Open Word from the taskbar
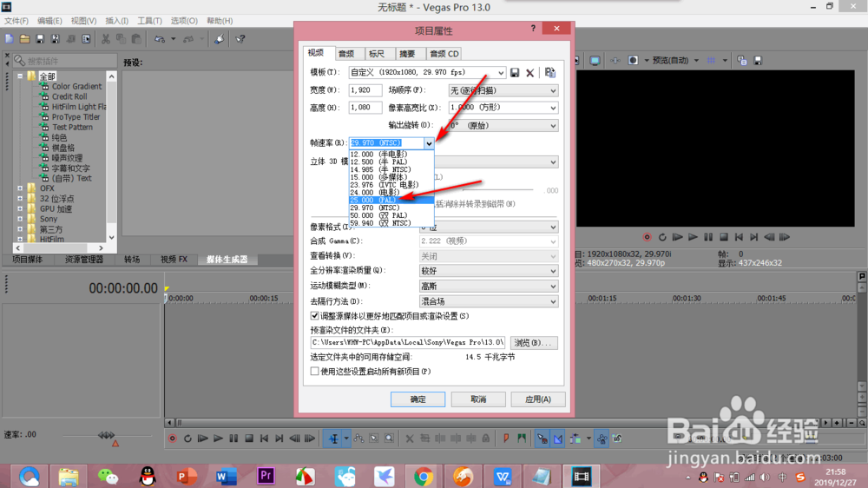Screen dimensions: 868x488 tap(226, 476)
